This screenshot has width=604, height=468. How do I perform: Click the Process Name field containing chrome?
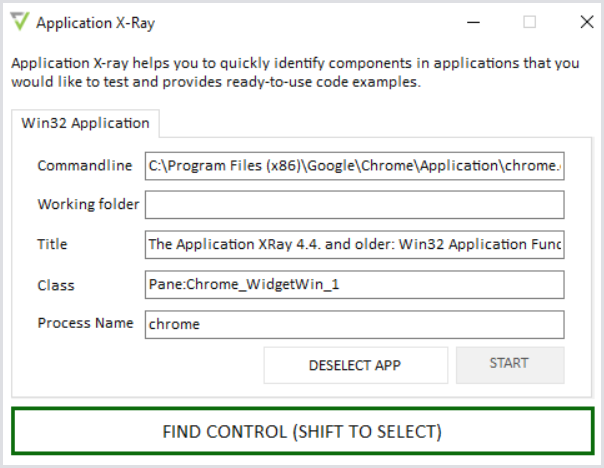point(354,324)
